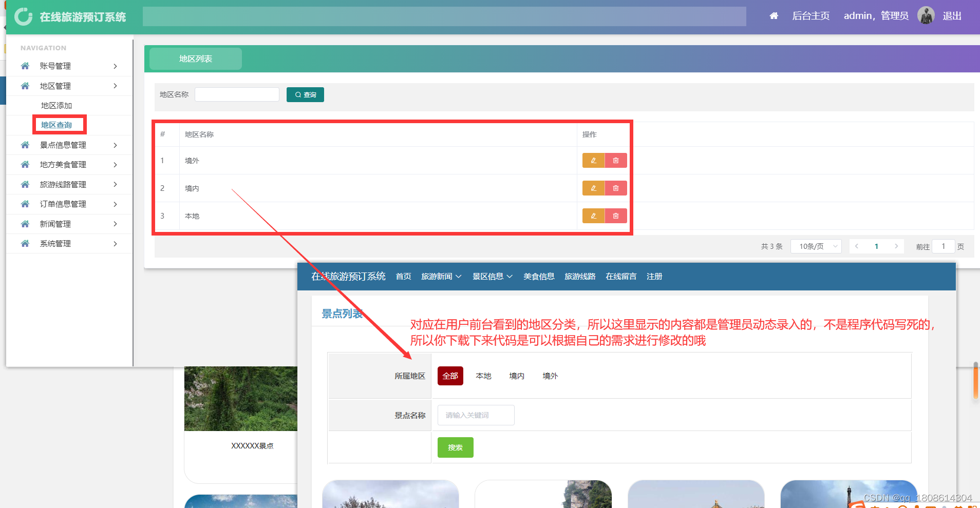Expand the 系统管理 chevron
This screenshot has height=508, width=980.
(x=115, y=244)
